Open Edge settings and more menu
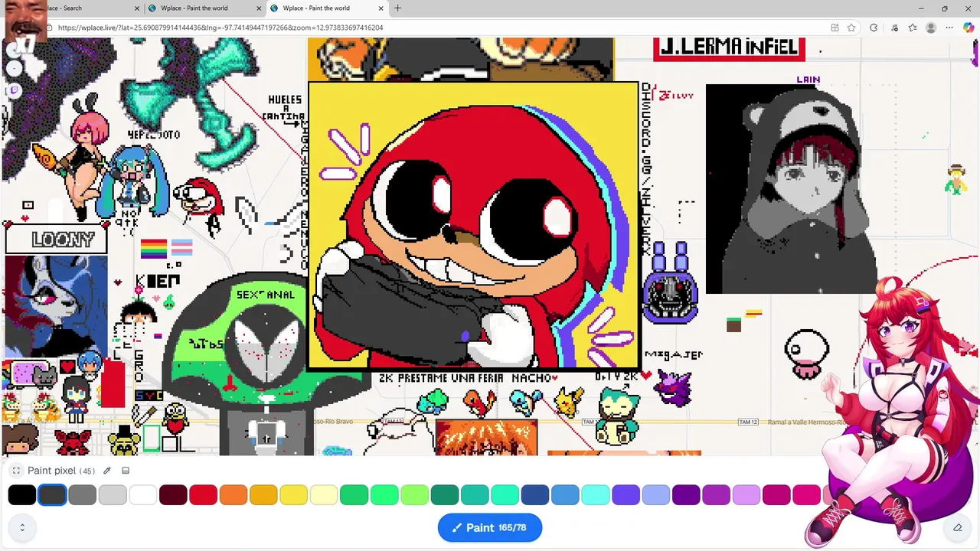Viewport: 980px width, 551px height. tap(950, 28)
